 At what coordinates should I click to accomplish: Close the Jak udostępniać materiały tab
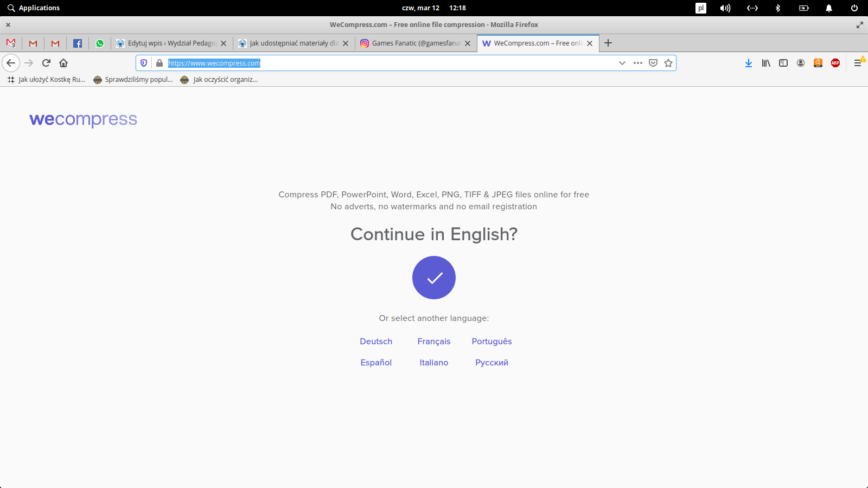pyautogui.click(x=346, y=43)
